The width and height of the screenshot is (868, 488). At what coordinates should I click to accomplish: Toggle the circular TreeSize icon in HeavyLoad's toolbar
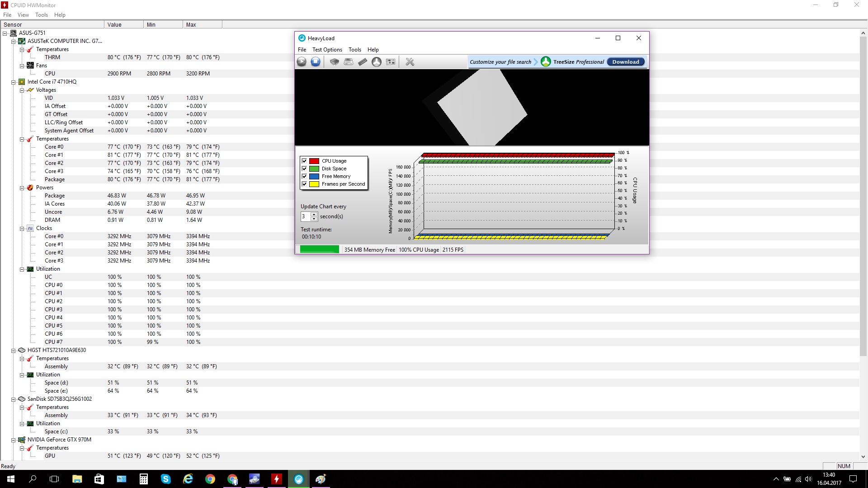[x=377, y=62]
